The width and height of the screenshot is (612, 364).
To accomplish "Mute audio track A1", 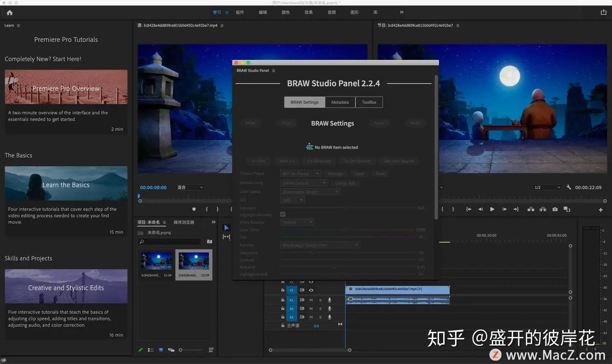I will tap(311, 300).
